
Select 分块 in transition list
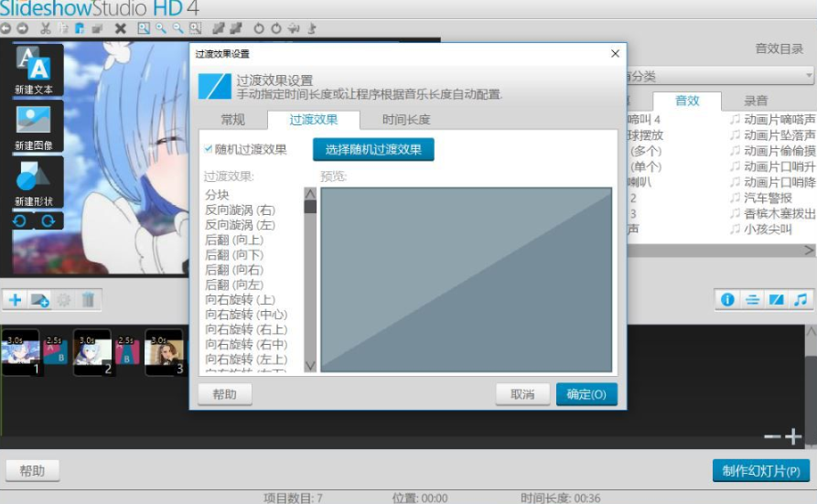click(x=217, y=195)
